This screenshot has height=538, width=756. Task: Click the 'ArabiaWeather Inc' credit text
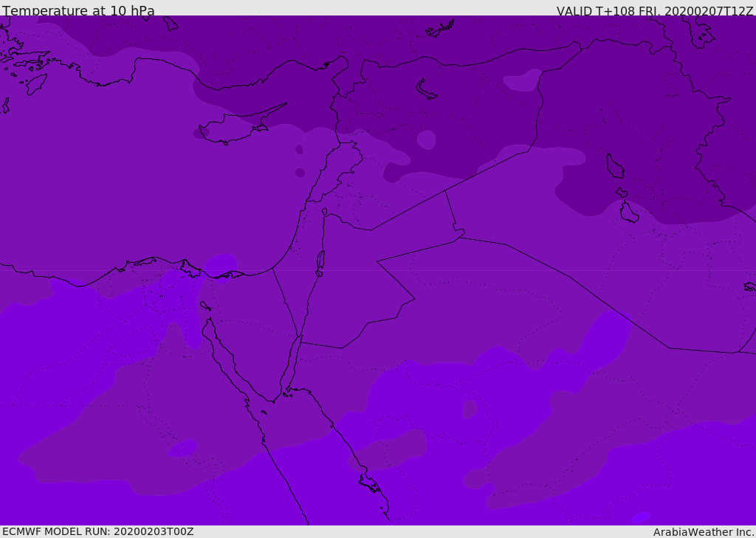coord(703,532)
